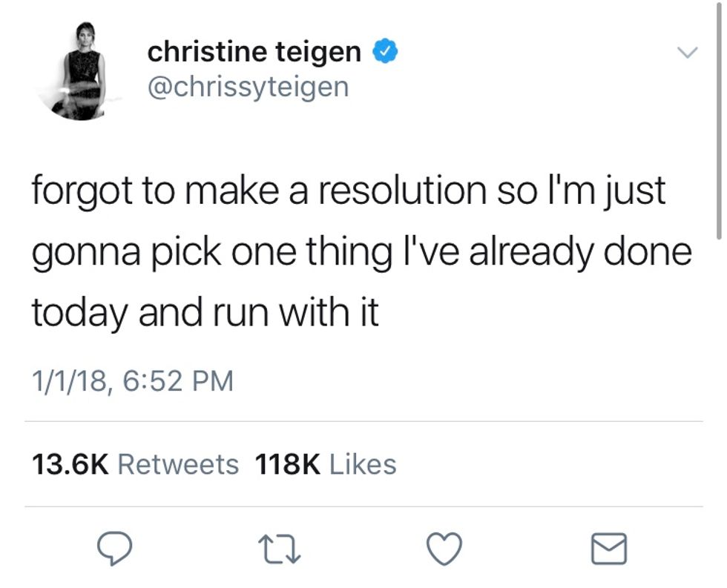Click the "118K" like count number
The width and height of the screenshot is (727, 588).
click(288, 465)
